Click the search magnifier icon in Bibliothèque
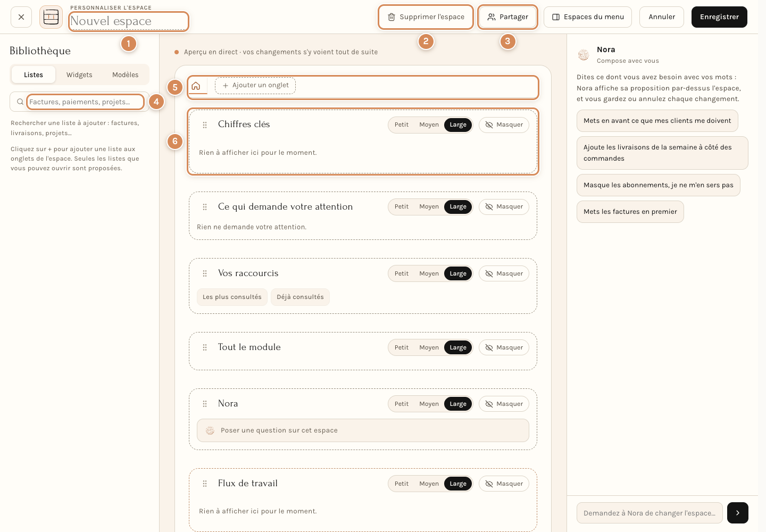 [20, 102]
